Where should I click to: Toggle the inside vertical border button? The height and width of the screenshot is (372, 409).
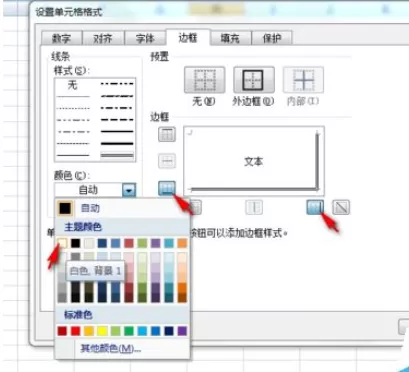(x=254, y=207)
